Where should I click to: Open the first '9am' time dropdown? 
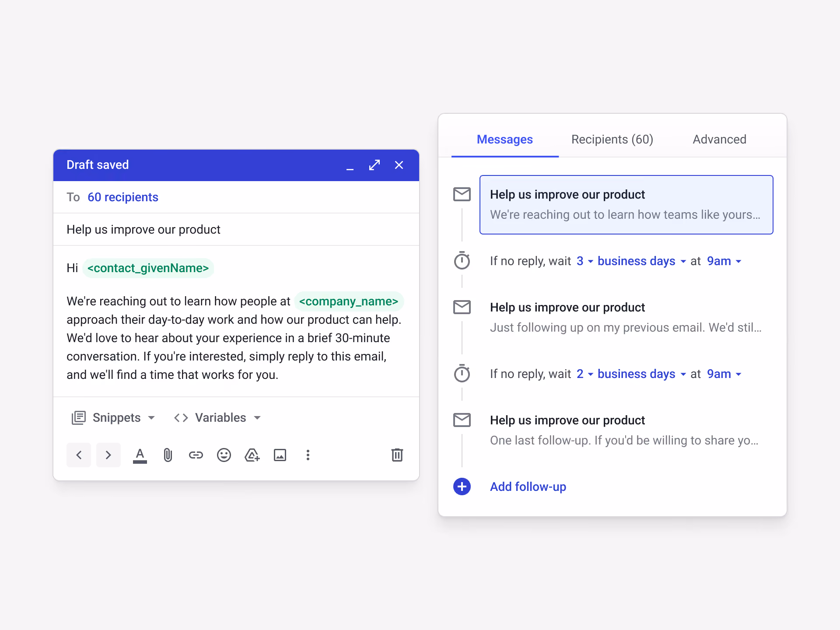(x=724, y=261)
